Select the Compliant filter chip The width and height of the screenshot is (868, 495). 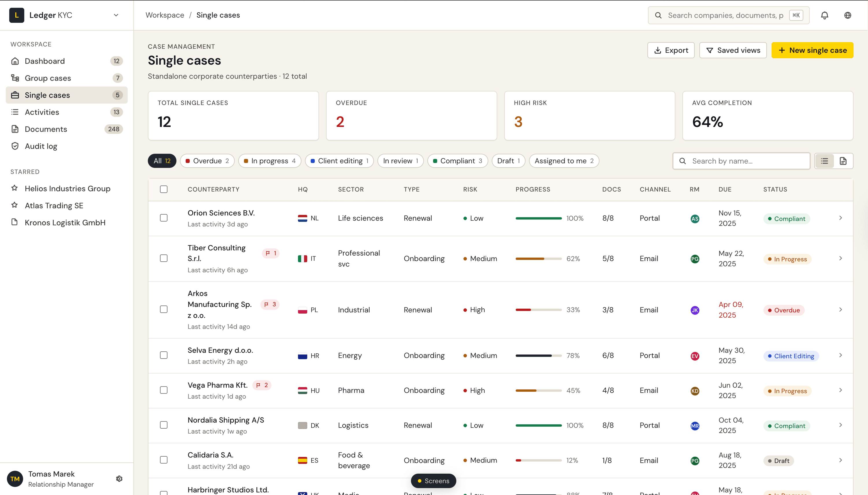(x=457, y=161)
